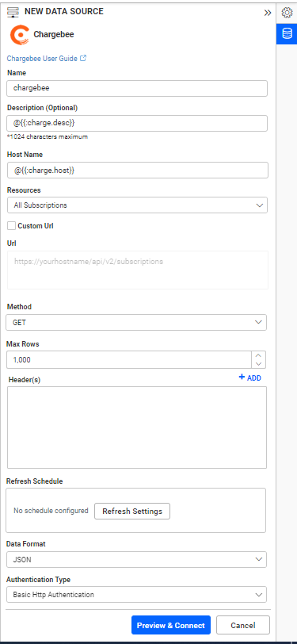Click the Chargebee heading text

pyautogui.click(x=54, y=35)
